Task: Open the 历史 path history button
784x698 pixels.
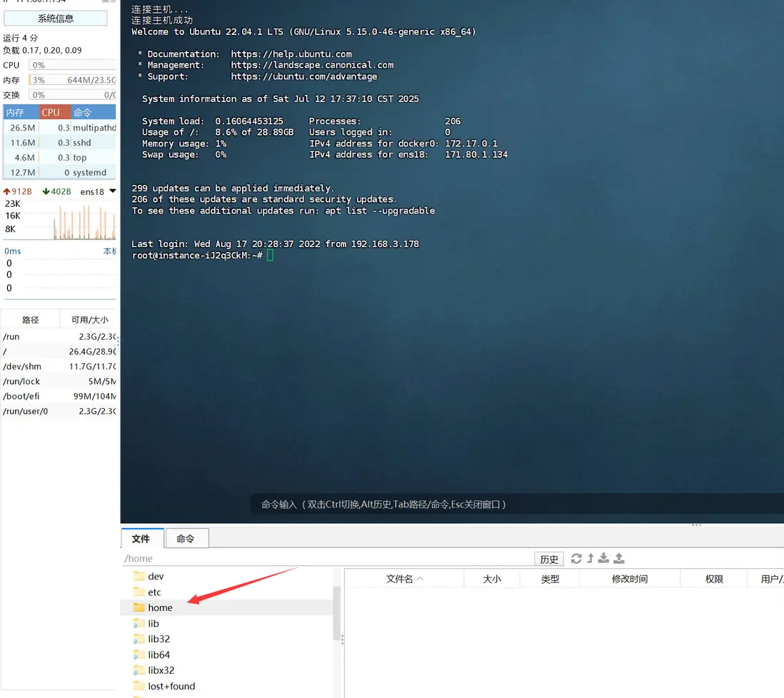Action: [549, 559]
